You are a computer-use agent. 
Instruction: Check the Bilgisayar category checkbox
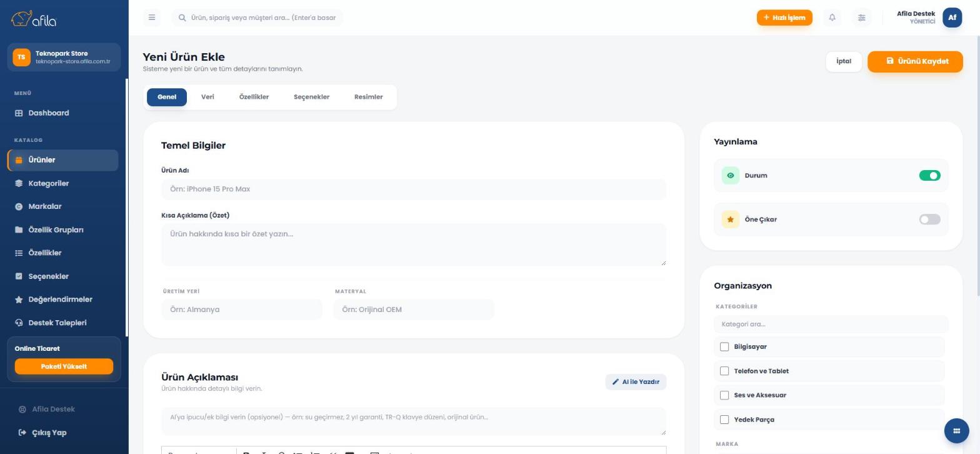(724, 346)
